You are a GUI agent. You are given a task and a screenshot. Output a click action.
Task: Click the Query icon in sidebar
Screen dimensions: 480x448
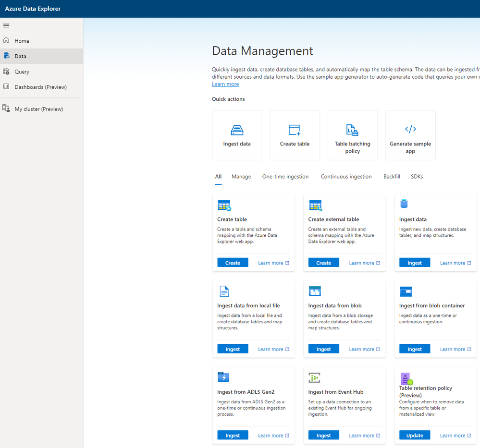pyautogui.click(x=6, y=72)
